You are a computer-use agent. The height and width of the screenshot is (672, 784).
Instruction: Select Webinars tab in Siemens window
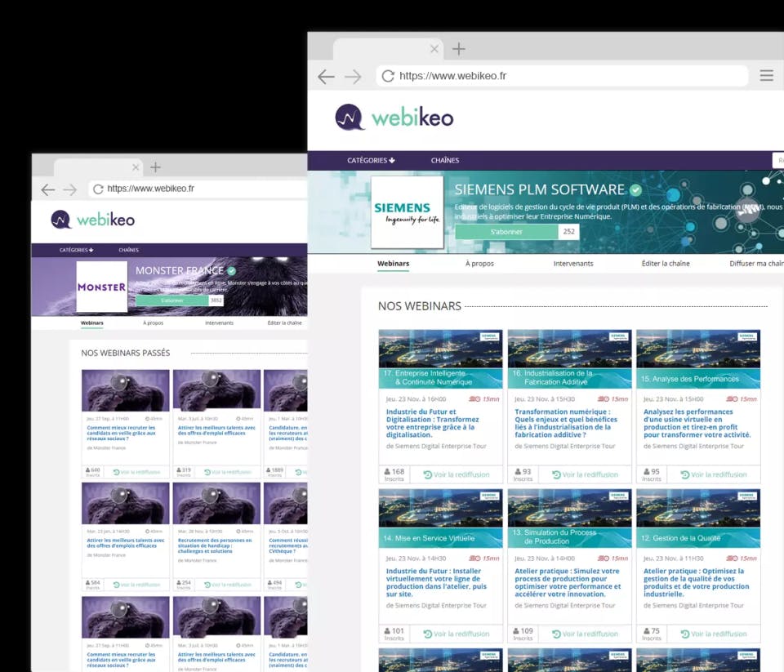(393, 264)
